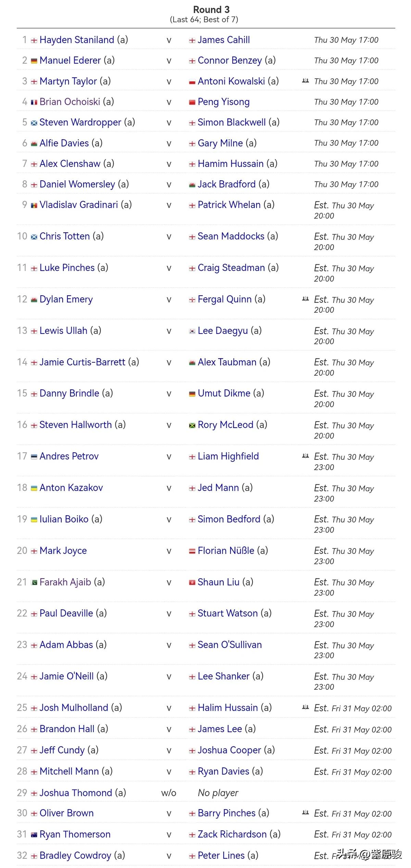Open Sean O'Sullivan player profile
Viewport: 411px width, 868px height.
click(x=230, y=645)
